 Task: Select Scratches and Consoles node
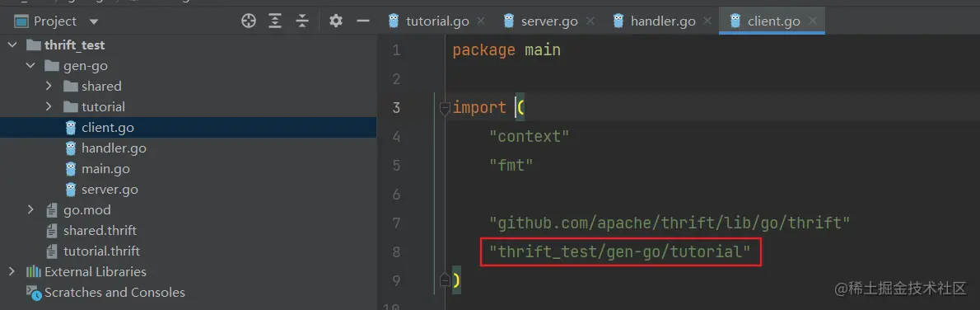coord(114,292)
